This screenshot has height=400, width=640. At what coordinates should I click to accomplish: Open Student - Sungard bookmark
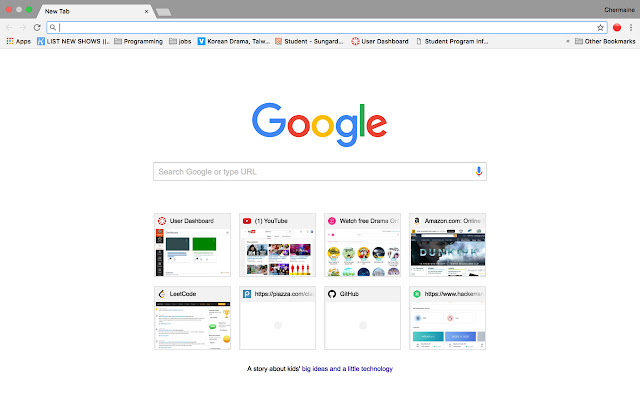pyautogui.click(x=309, y=41)
